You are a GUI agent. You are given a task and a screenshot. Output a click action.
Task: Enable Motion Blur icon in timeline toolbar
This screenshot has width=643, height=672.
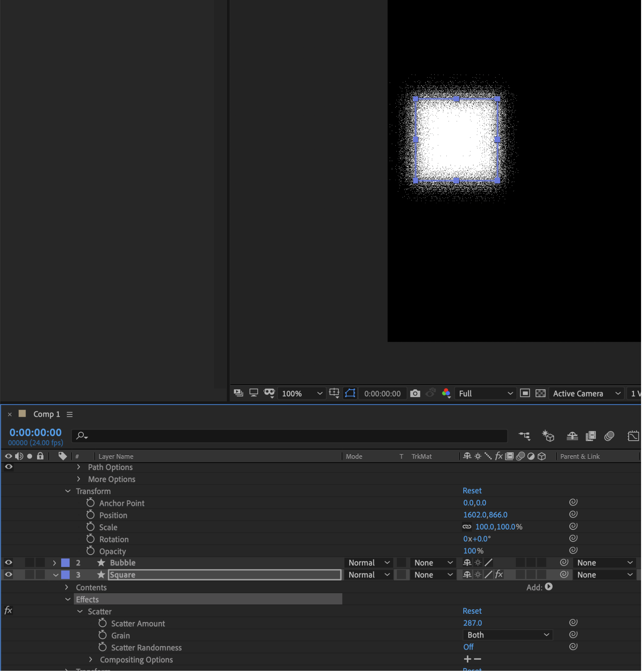tap(610, 437)
